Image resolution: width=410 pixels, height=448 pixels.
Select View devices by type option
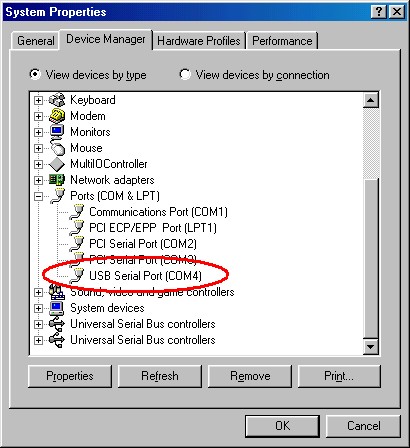click(88, 75)
